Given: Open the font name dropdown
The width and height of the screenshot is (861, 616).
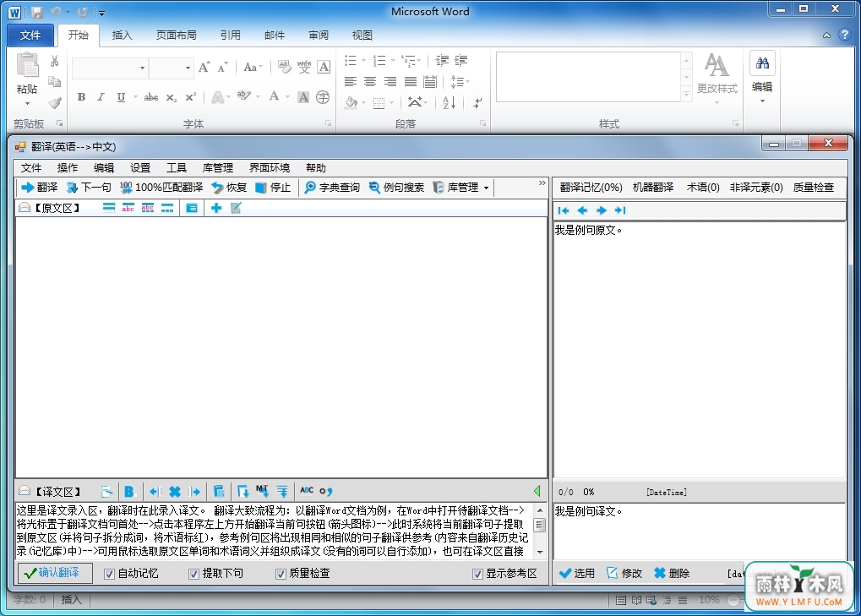Looking at the screenshot, I should pos(142,68).
